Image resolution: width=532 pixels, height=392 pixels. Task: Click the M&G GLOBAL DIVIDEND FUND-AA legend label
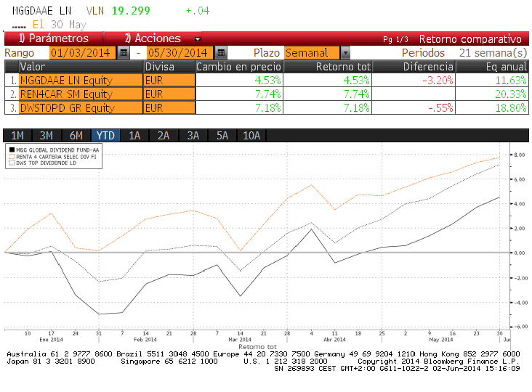click(x=57, y=150)
